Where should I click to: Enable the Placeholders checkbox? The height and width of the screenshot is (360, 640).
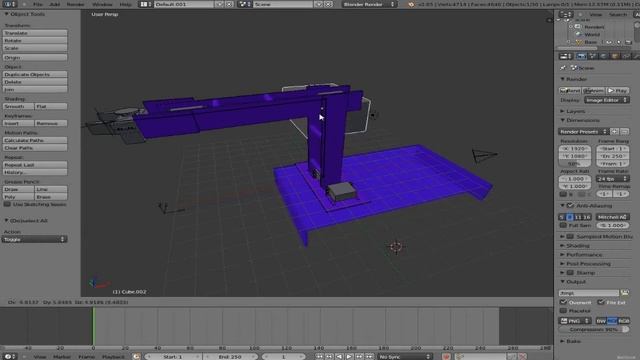pos(563,311)
